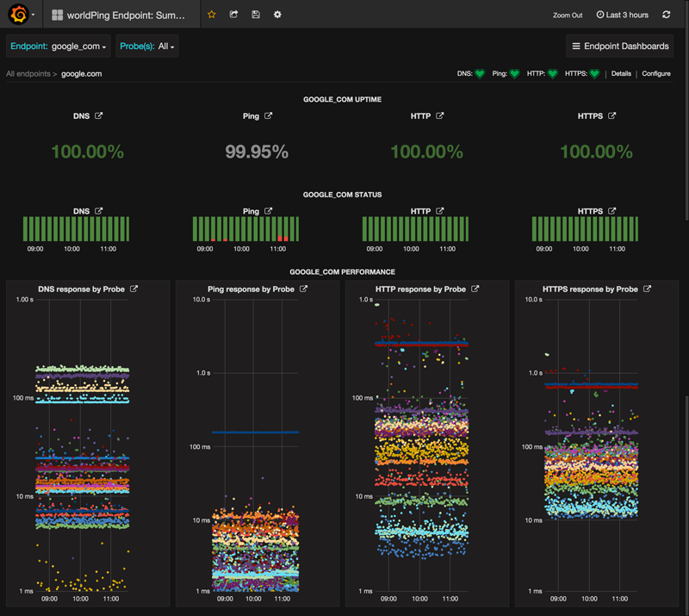Image resolution: width=689 pixels, height=616 pixels.
Task: Open DNS response by Probe panel title
Action: pyautogui.click(x=81, y=289)
